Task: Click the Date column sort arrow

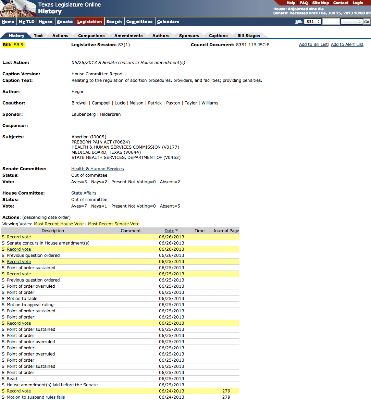Action: pos(177,231)
